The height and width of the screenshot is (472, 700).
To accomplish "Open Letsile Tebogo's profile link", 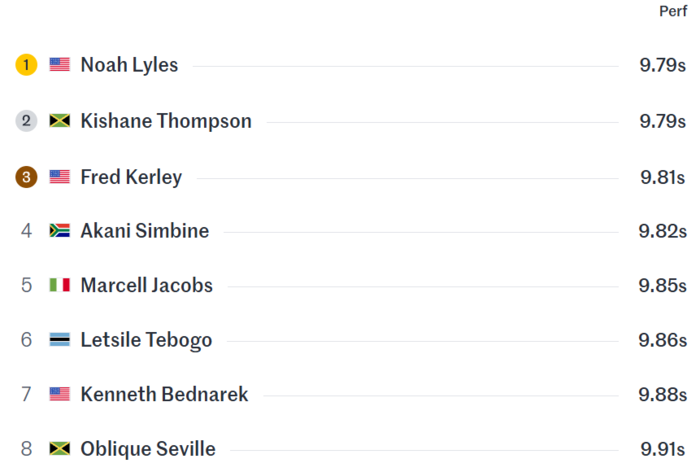I will (146, 340).
